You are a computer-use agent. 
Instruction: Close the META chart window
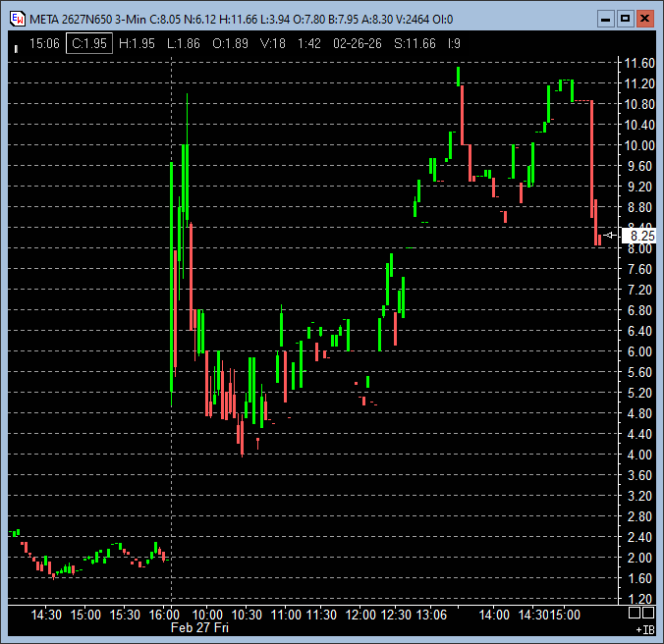[644, 18]
